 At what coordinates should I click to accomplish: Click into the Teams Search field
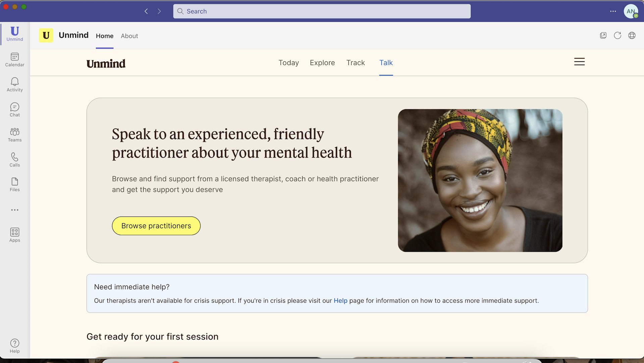click(x=322, y=11)
